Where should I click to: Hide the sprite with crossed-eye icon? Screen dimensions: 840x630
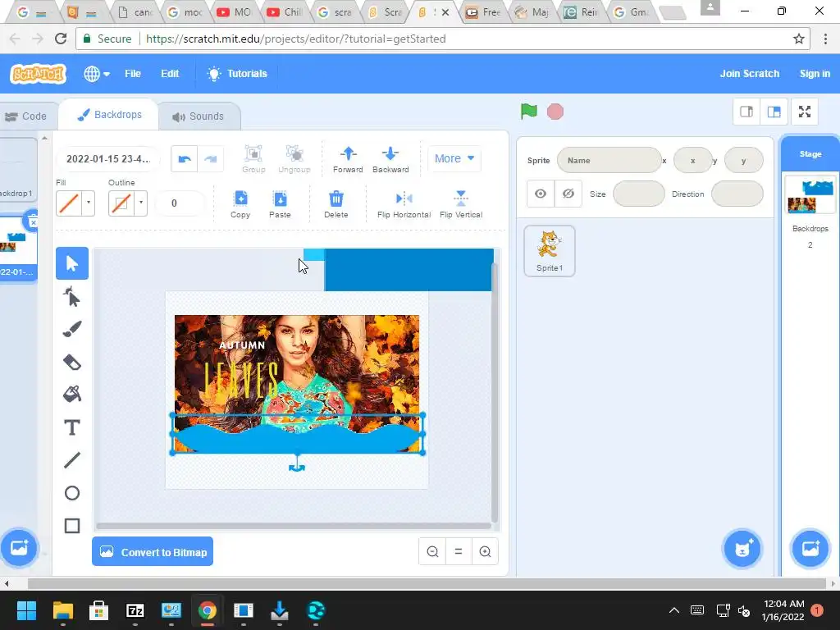(x=568, y=194)
